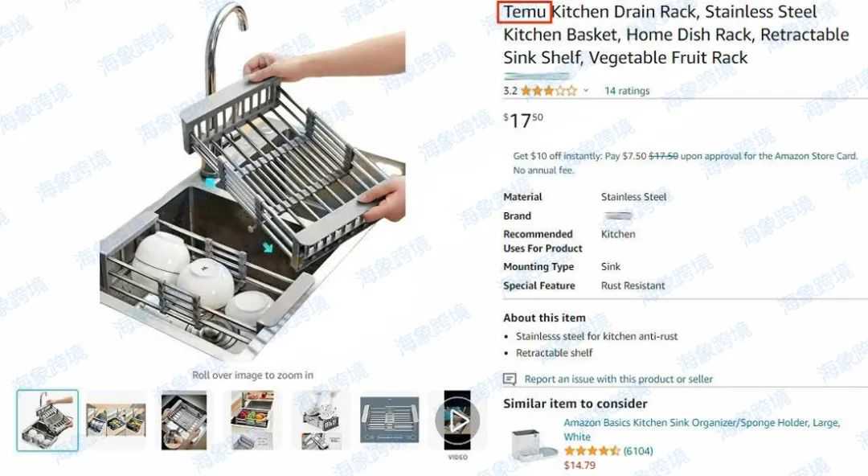
Task: Select the third thumbnail of dark sink rack
Action: [x=184, y=421]
